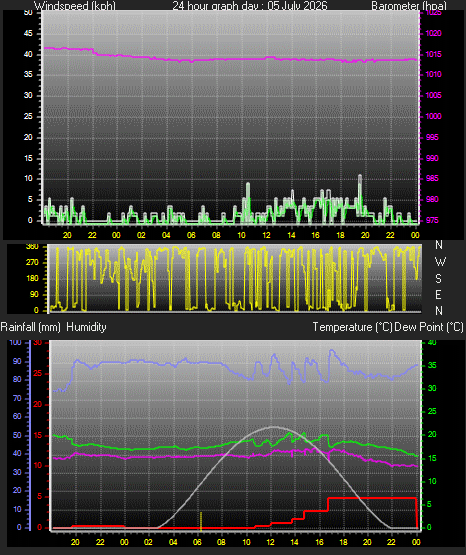
Task: Select the 'Temperature (°C)' label
Action: click(352, 327)
